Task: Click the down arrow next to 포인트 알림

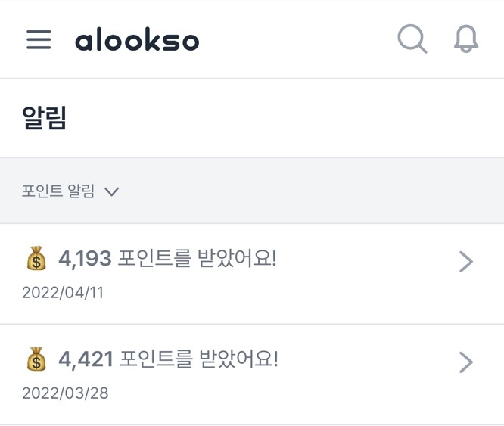Action: [x=112, y=192]
